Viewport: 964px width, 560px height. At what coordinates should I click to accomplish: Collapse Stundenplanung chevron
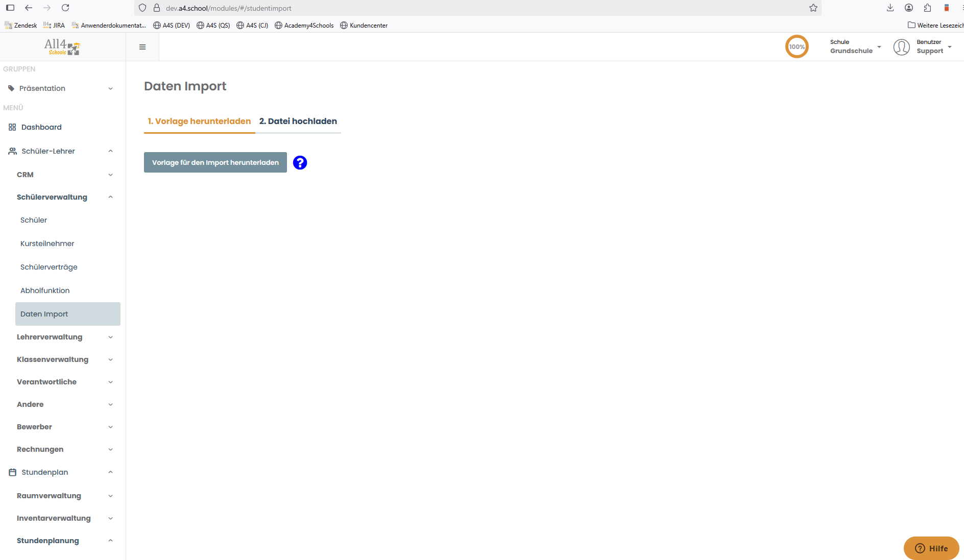pos(110,541)
